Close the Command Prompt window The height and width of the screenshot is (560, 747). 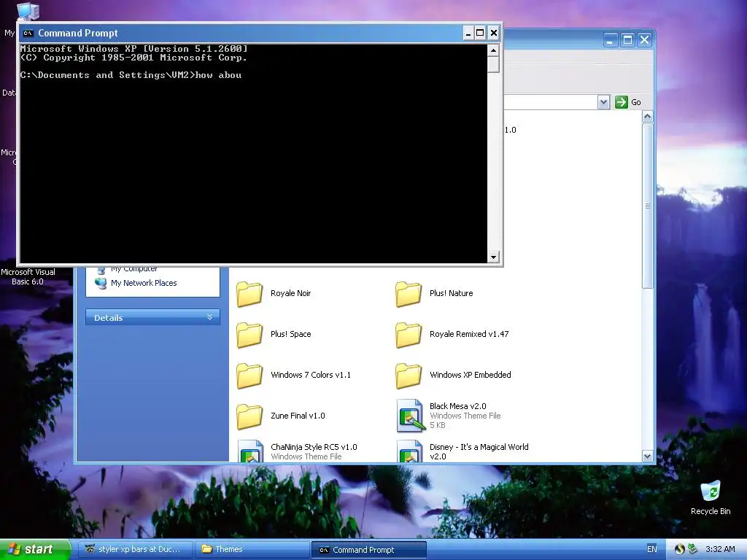tap(494, 33)
